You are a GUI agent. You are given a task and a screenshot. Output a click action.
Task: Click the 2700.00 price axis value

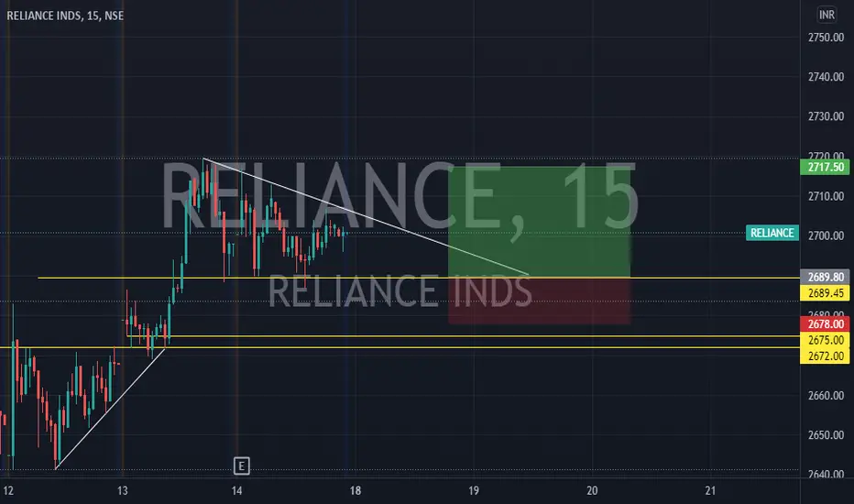point(826,236)
